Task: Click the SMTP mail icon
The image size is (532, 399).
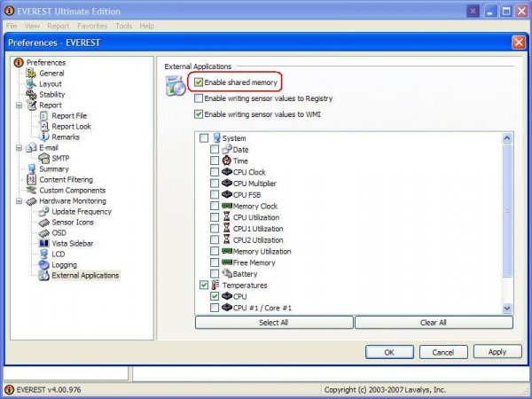Action: click(x=43, y=158)
